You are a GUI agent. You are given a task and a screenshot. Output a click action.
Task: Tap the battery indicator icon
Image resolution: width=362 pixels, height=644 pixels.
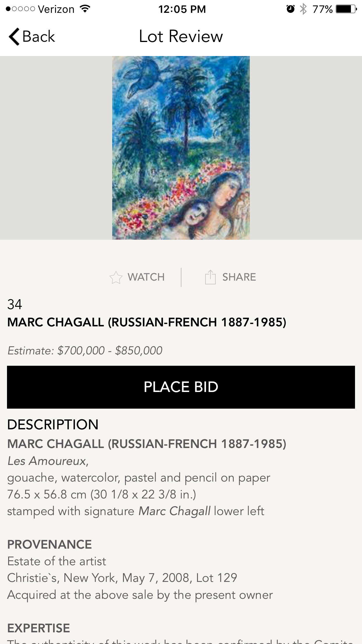(346, 9)
